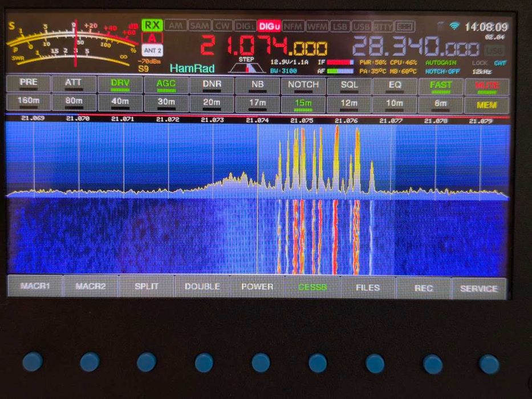The width and height of the screenshot is (532, 399).
Task: Tap the green RX indicator
Action: click(152, 25)
